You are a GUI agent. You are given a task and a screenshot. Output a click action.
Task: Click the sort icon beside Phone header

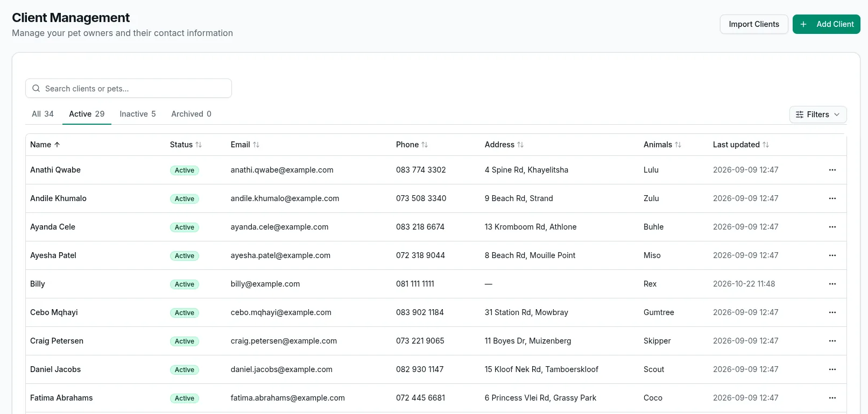click(425, 145)
